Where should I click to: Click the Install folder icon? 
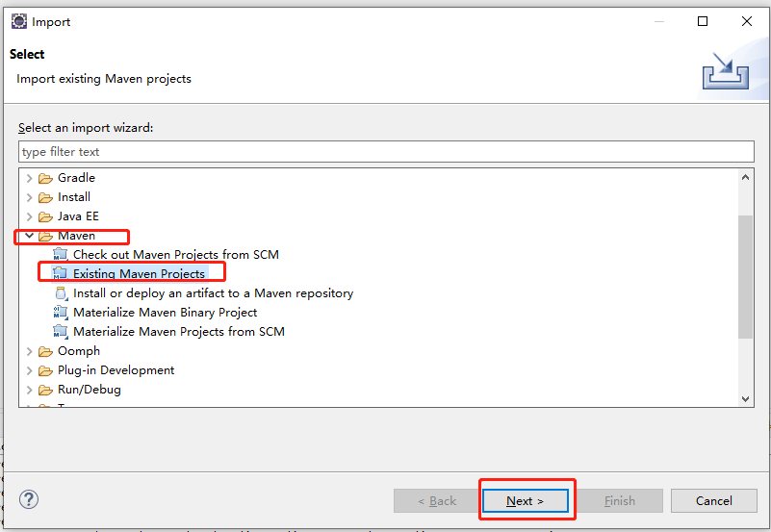pyautogui.click(x=45, y=197)
